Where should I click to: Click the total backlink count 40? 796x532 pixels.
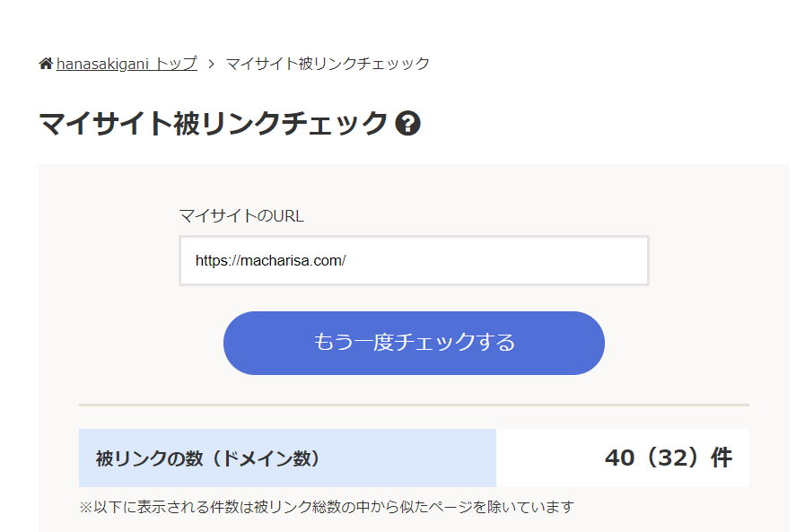point(619,458)
